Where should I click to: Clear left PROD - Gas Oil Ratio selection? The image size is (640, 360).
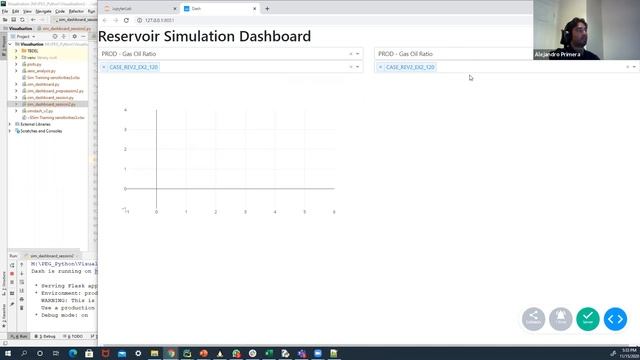coord(351,54)
